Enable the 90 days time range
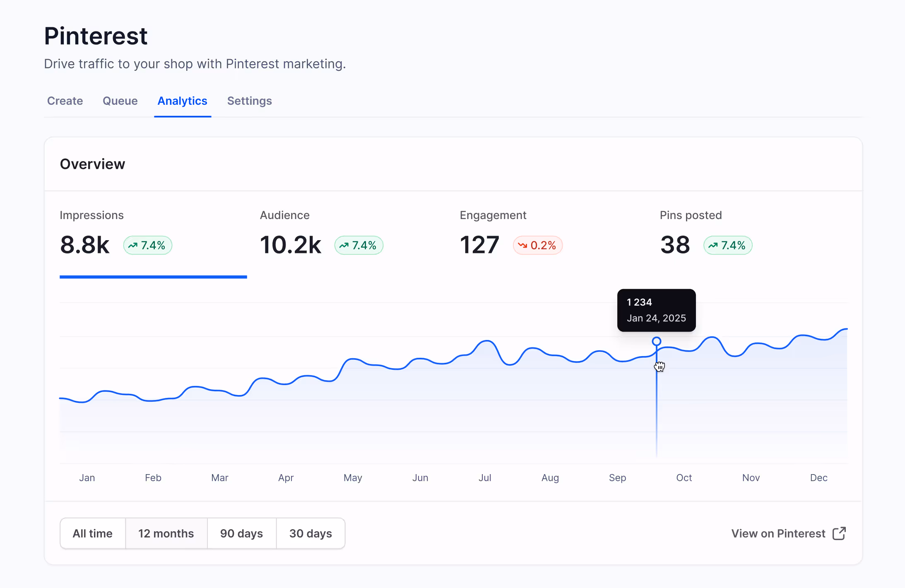 (x=242, y=533)
